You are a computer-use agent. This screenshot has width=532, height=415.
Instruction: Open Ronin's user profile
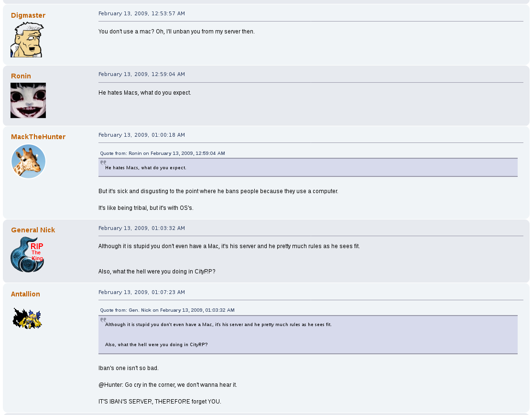[21, 76]
